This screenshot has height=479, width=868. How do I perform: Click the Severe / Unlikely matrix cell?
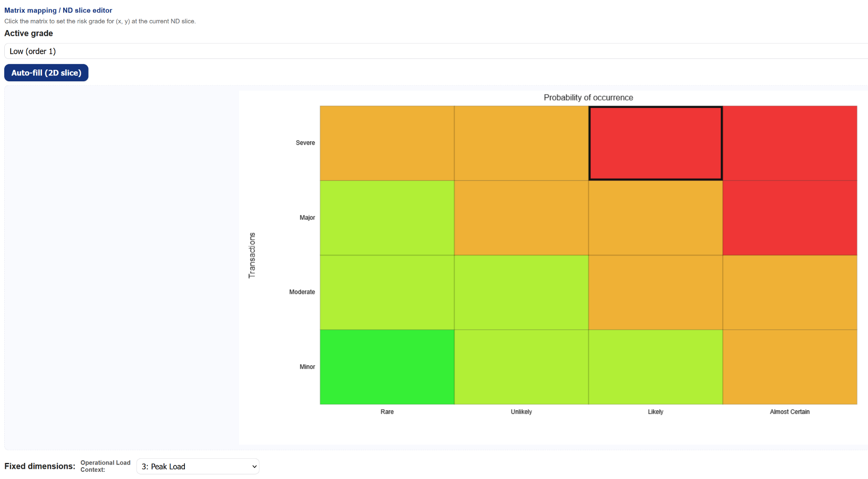click(521, 143)
